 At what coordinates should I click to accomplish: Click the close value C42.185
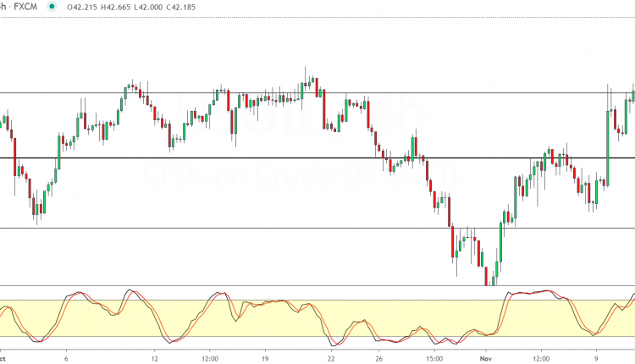(180, 8)
